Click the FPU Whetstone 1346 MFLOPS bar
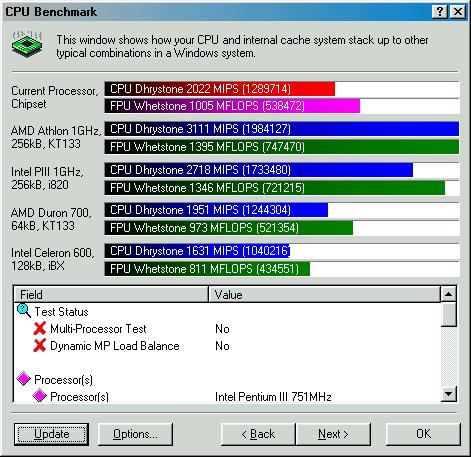Viewport: 471px width, 457px height. (x=275, y=188)
